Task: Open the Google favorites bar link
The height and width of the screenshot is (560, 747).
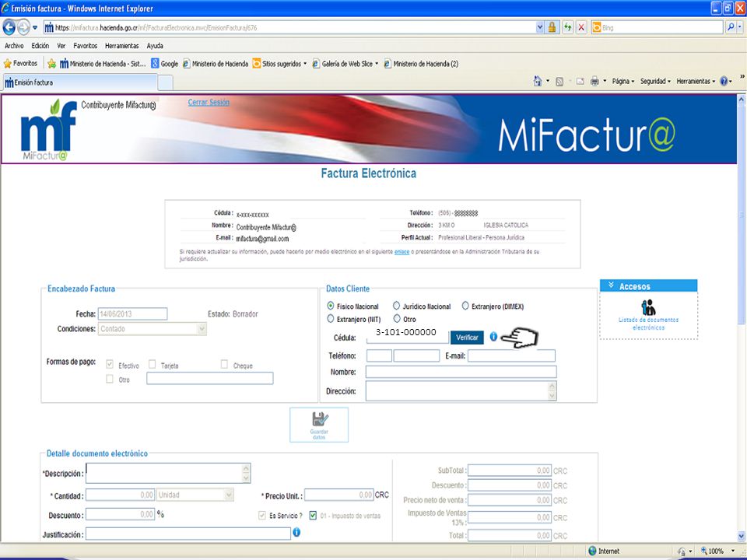Action: [x=164, y=63]
